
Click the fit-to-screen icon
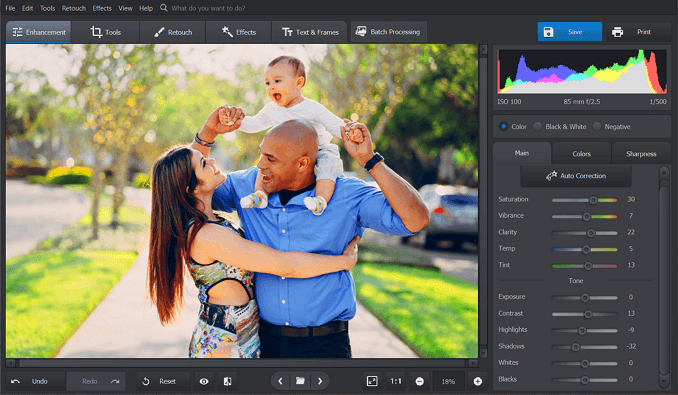(372, 381)
